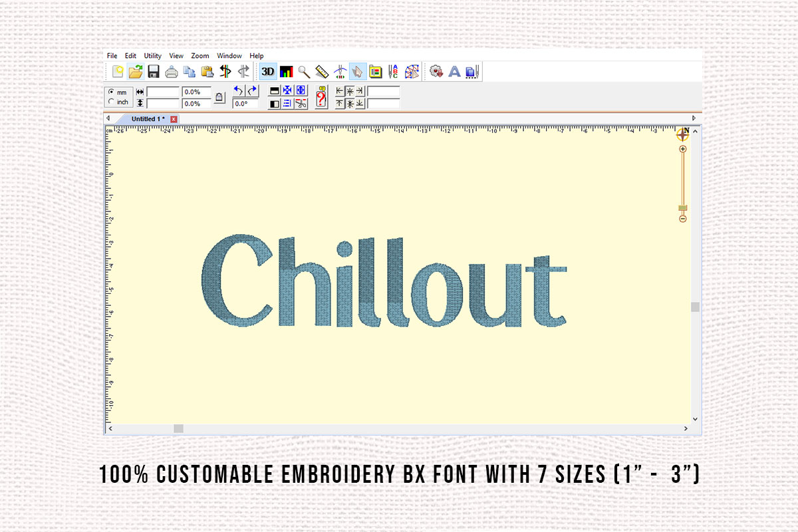The width and height of the screenshot is (798, 532).
Task: Open the stitch color display icon
Action: point(286,71)
